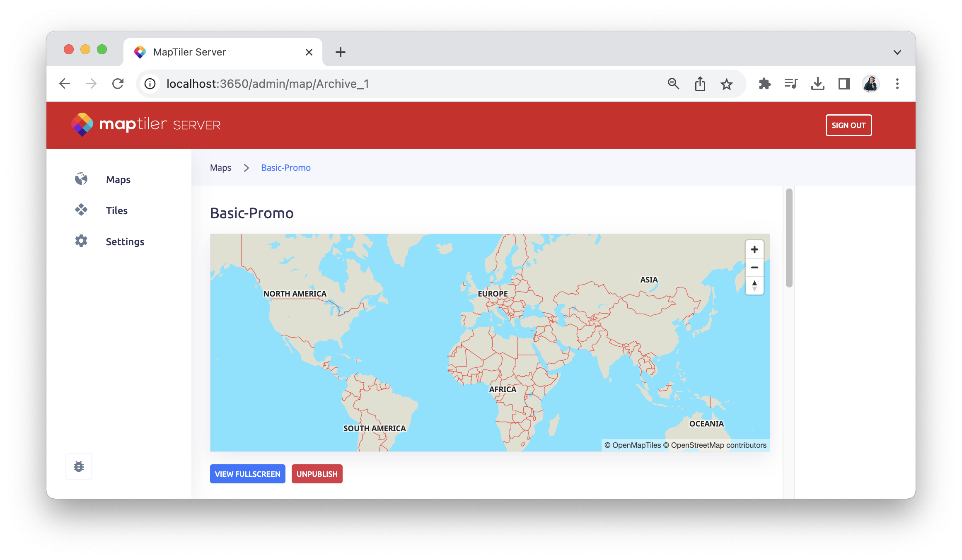This screenshot has width=962, height=560.
Task: Open Chrome three-dot menu
Action: [x=897, y=84]
